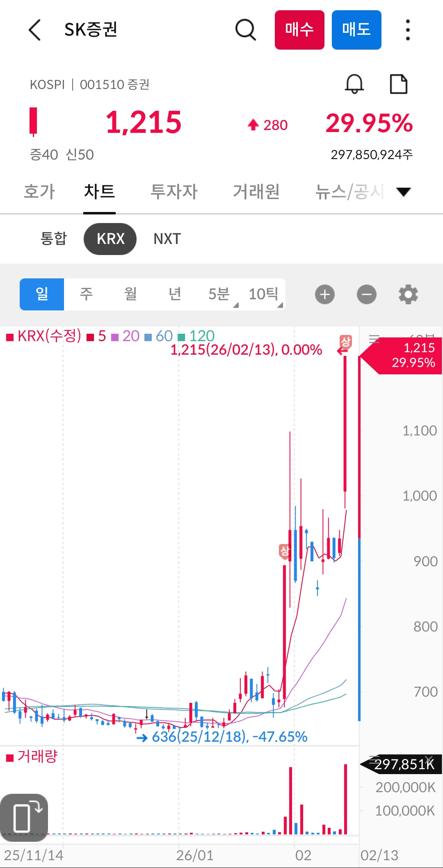The height and width of the screenshot is (868, 443).
Task: Click the red 5-day moving average swatch
Action: click(x=91, y=337)
